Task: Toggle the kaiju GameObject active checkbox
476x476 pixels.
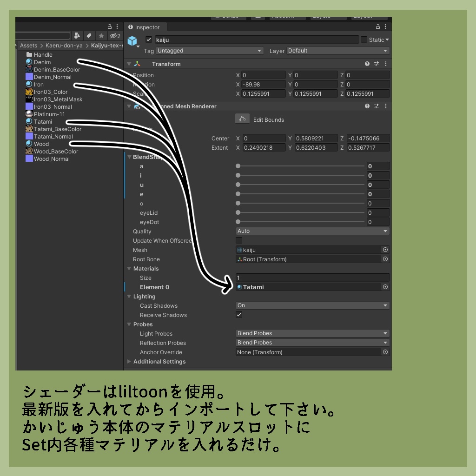Action: coord(149,40)
